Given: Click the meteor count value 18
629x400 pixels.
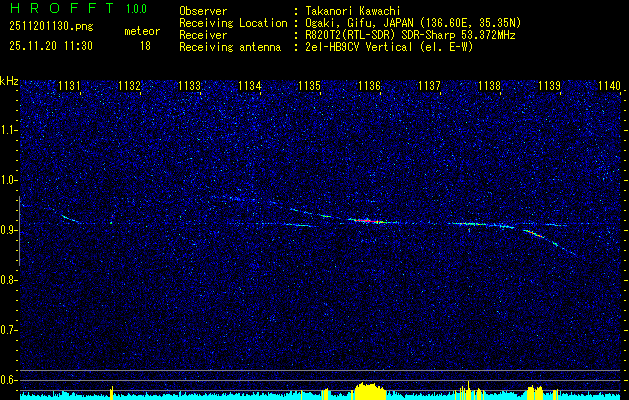Looking at the screenshot, I should 145,46.
